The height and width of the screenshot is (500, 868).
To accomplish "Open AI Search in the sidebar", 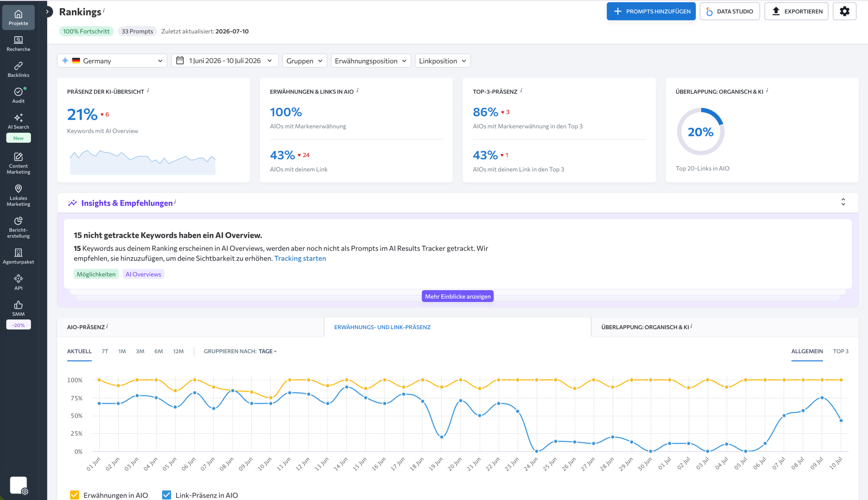I will [x=18, y=122].
